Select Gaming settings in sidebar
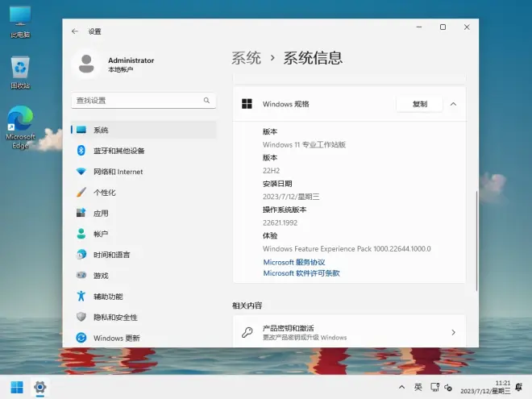This screenshot has width=532, height=399. pyautogui.click(x=101, y=276)
